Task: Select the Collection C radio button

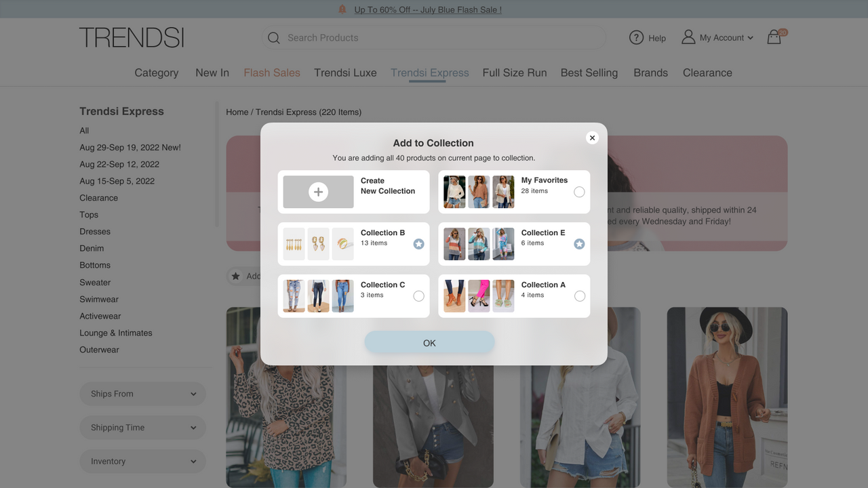Action: click(419, 296)
